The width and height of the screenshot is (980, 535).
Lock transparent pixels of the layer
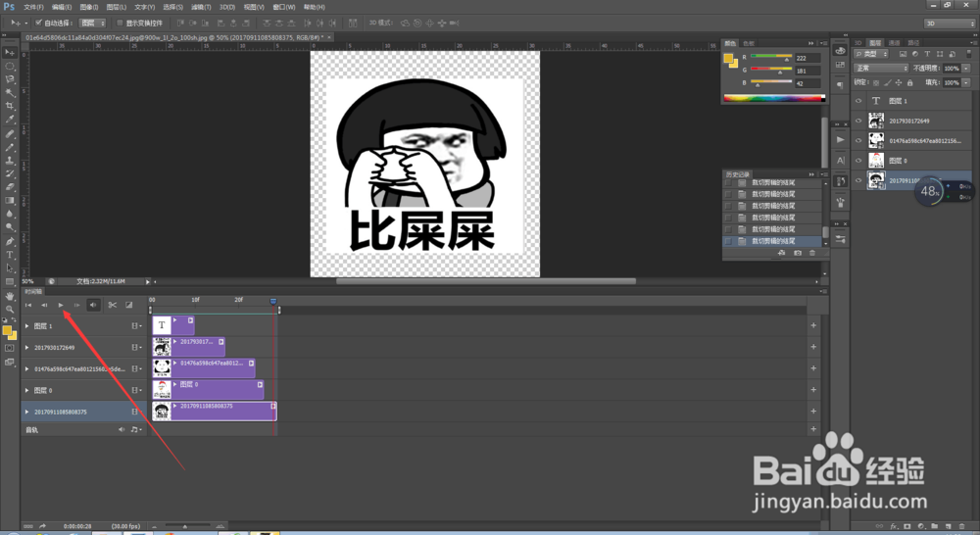click(876, 82)
